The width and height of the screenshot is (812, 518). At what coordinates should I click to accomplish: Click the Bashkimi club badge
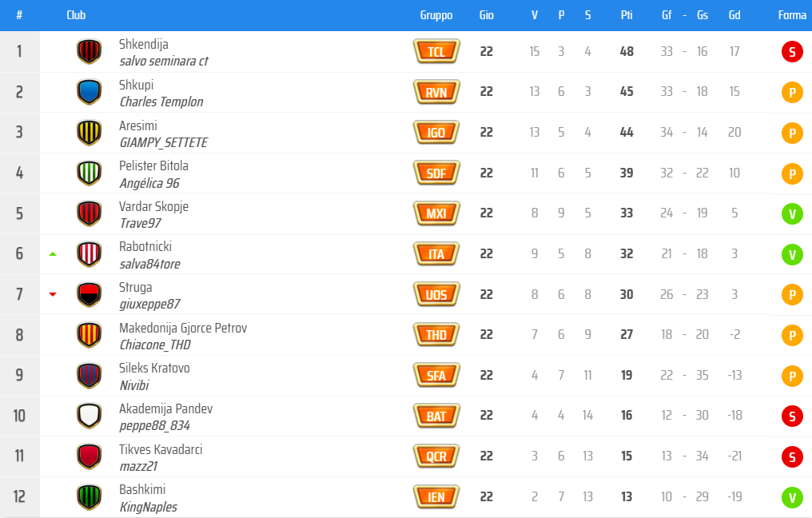coord(89,496)
